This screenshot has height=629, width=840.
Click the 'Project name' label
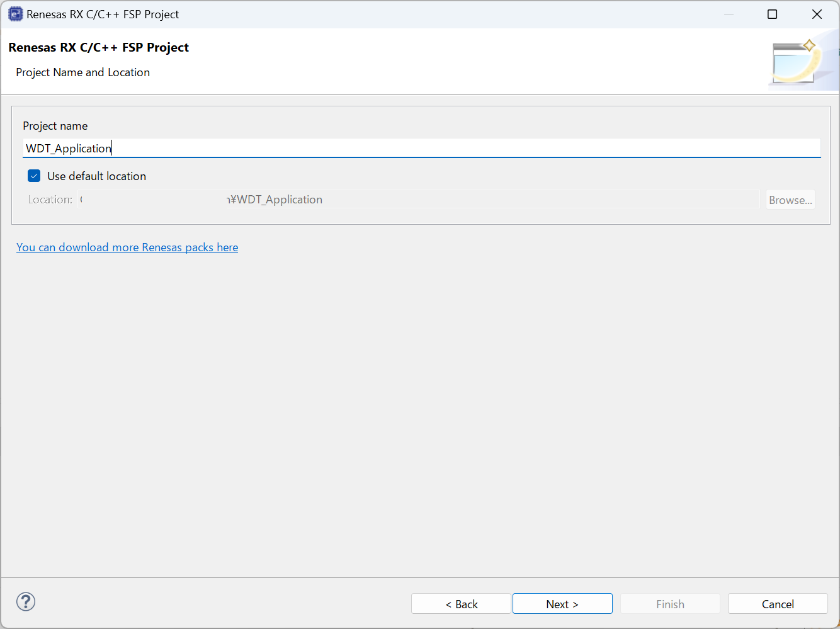[x=55, y=126]
